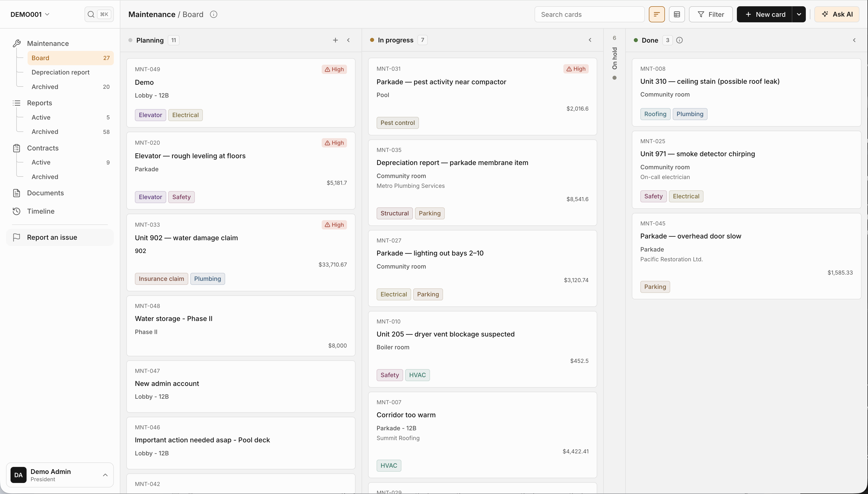Open Active under Reports
The image size is (868, 494).
point(70,117)
